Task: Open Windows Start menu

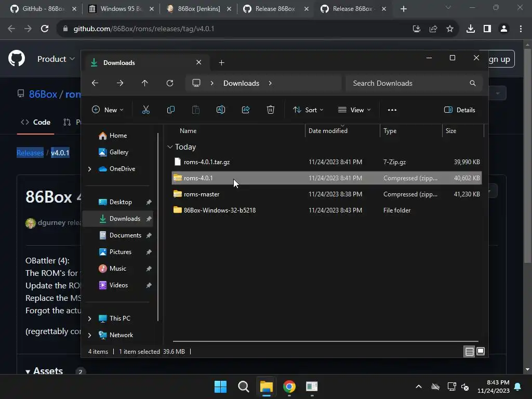Action: [x=220, y=387]
